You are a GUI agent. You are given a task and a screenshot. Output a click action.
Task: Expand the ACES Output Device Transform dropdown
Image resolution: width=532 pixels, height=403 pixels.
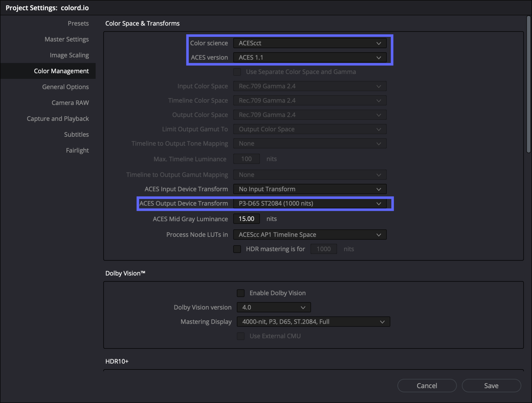[309, 204]
